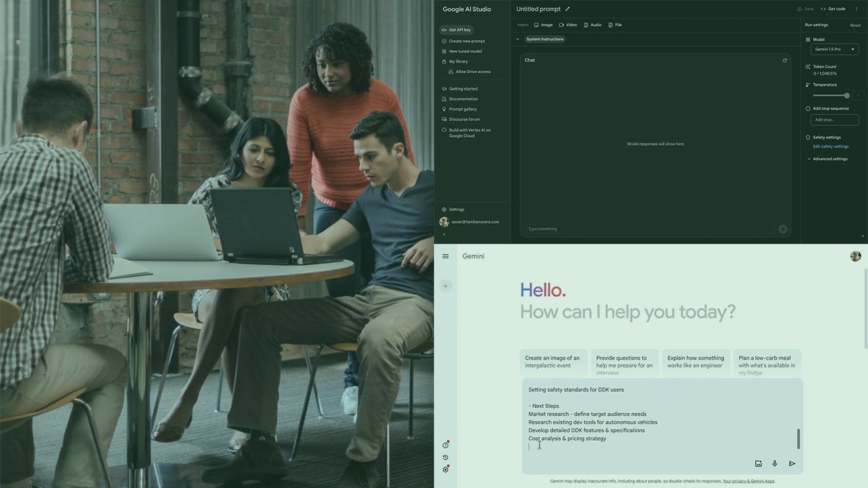Click the Add stop input field
868x488 pixels.
[834, 120]
